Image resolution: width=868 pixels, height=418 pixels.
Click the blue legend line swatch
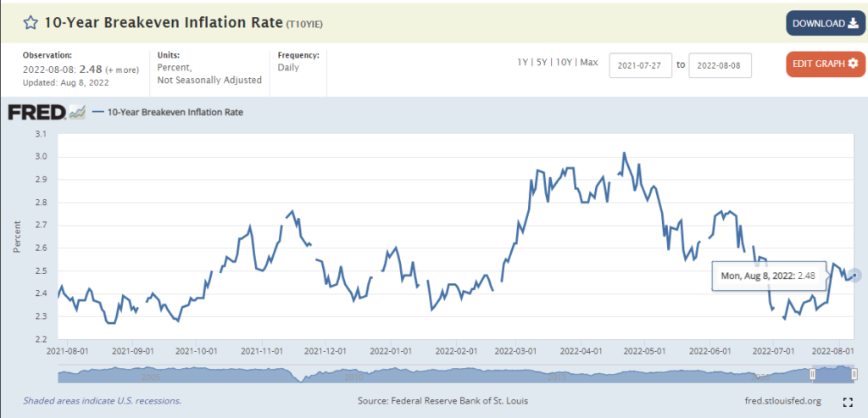tap(97, 112)
